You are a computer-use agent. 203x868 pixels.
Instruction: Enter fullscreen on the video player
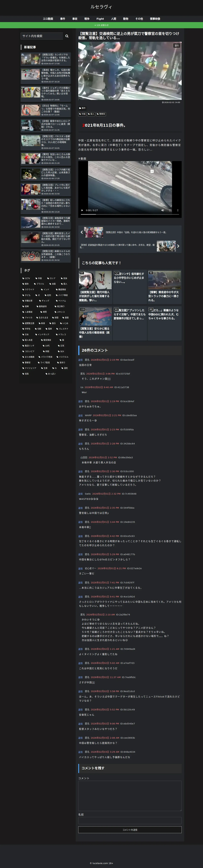click(x=170, y=210)
